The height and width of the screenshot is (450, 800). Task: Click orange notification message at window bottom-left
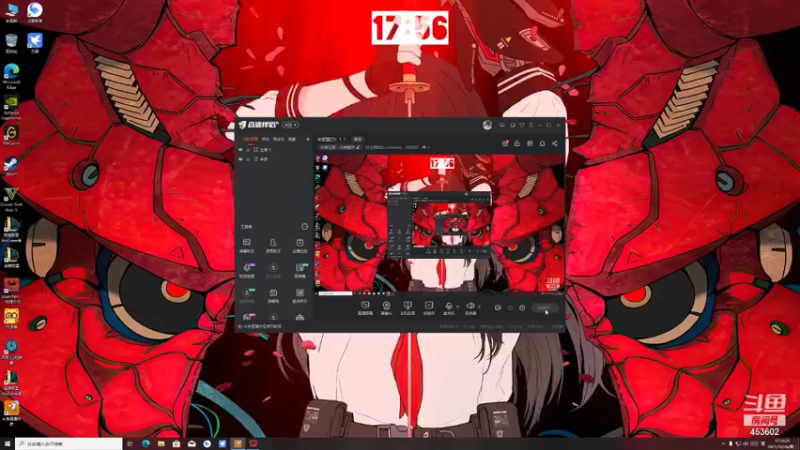260,327
